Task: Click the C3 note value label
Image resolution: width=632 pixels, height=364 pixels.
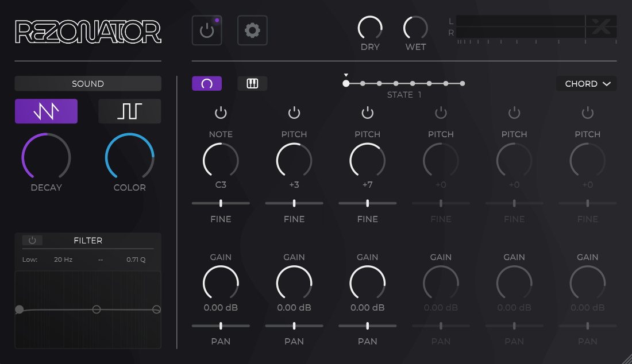Action: 221,185
